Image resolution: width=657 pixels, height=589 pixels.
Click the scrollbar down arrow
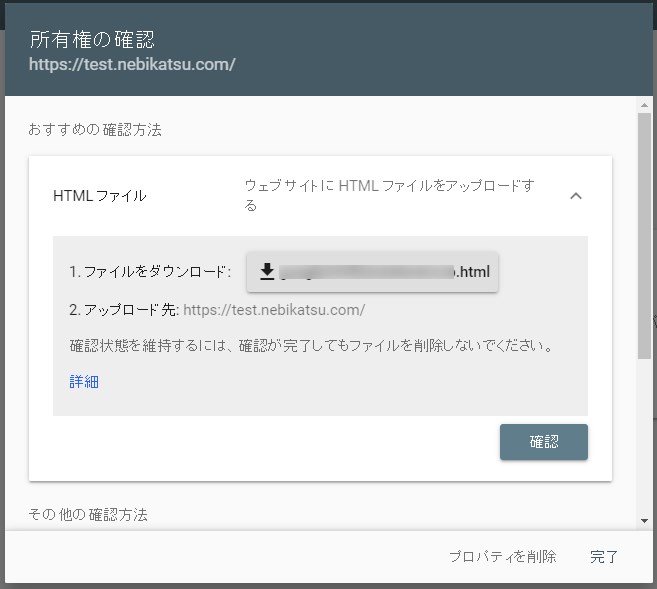point(645,520)
